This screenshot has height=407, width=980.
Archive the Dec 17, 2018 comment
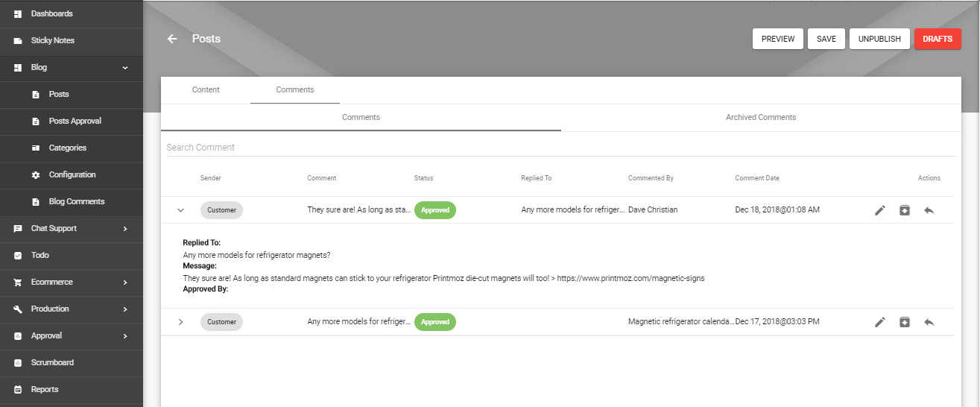pyautogui.click(x=904, y=322)
